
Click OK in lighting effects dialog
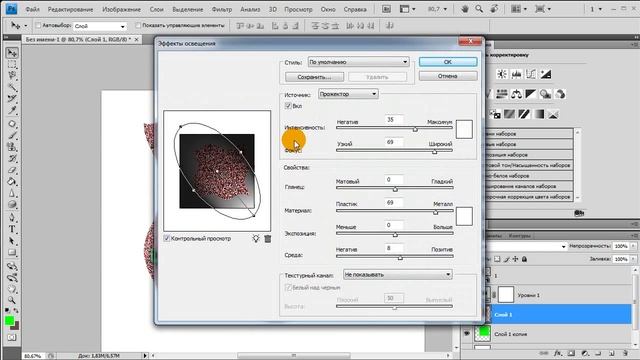(448, 62)
